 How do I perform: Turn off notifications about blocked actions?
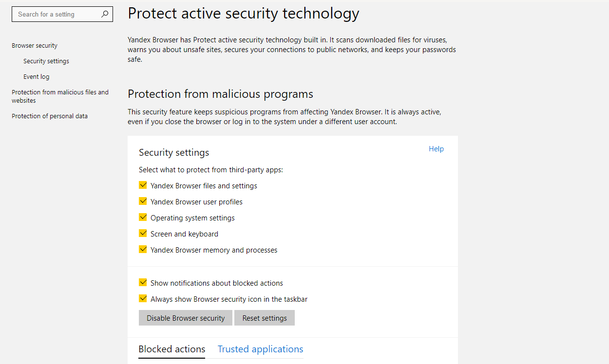click(143, 283)
